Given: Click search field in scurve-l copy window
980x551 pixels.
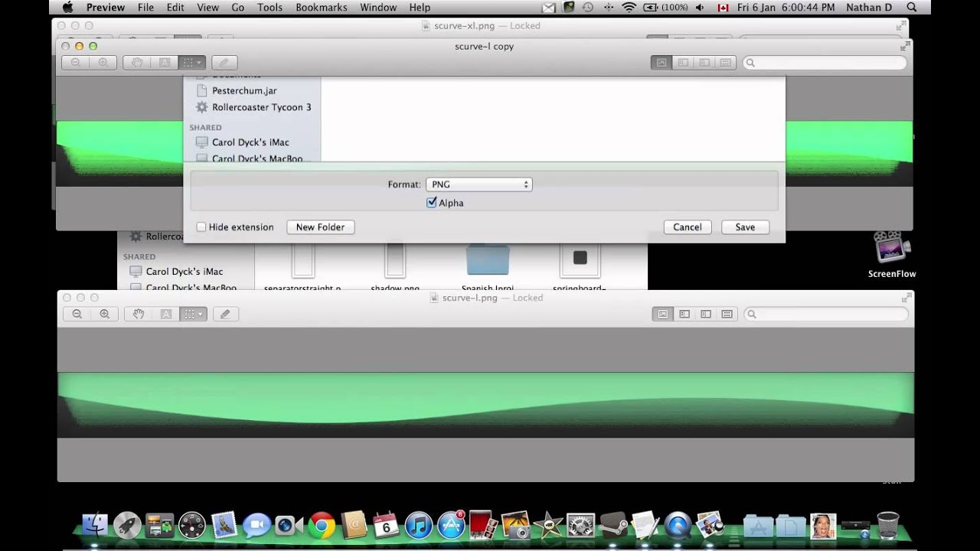Looking at the screenshot, I should [x=825, y=63].
